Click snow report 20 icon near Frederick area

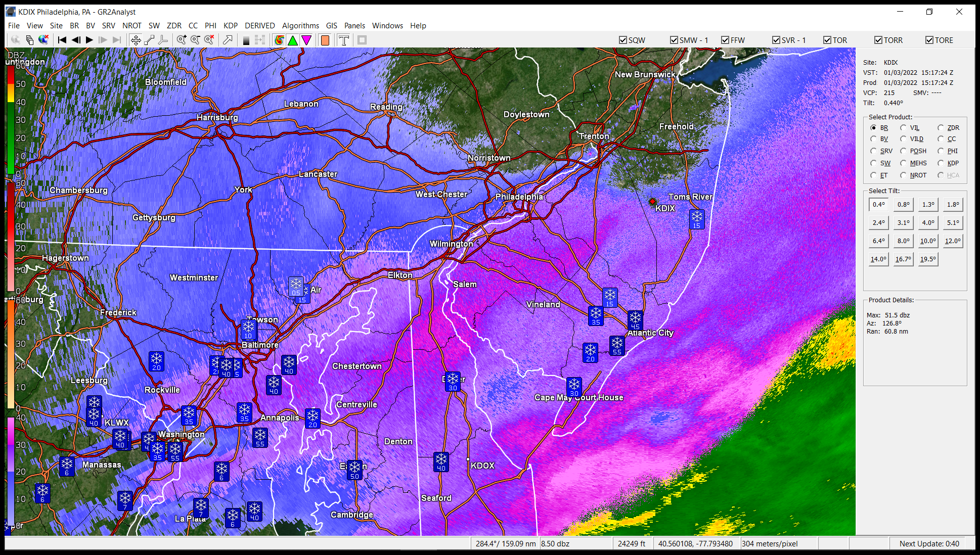(x=156, y=361)
